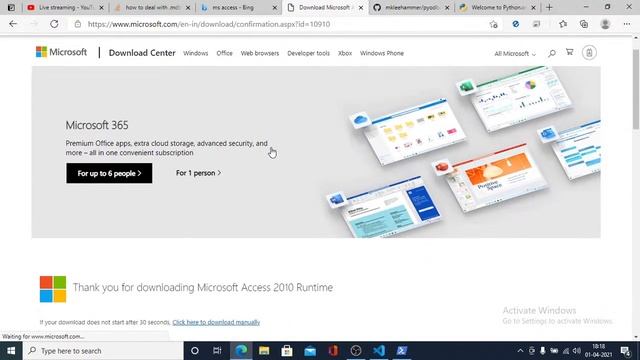This screenshot has width=640, height=360.
Task: Click taskbar 'Type here to search' box
Action: pyautogui.click(x=103, y=351)
